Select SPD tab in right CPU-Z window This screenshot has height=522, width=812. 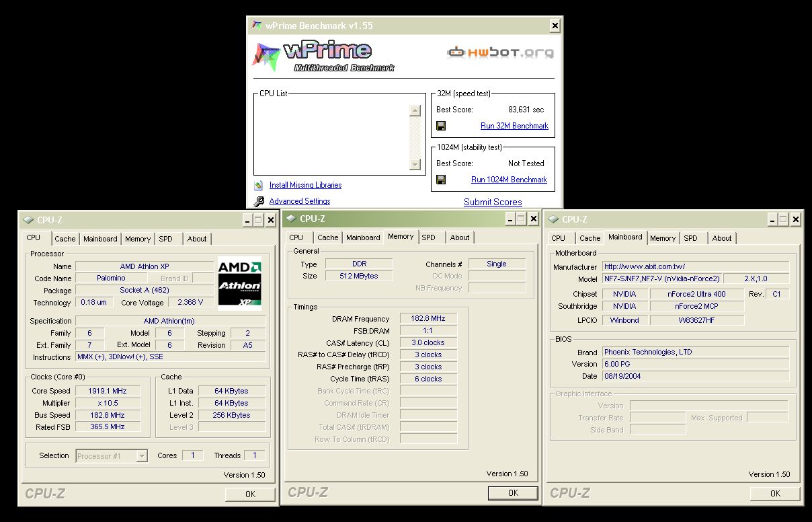point(690,238)
